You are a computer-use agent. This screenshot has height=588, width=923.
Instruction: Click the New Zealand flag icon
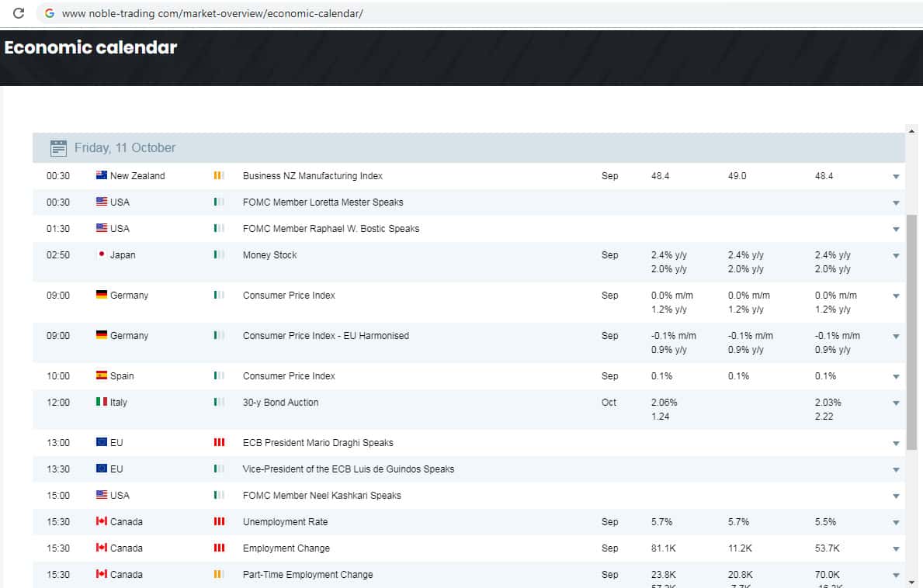coord(101,176)
